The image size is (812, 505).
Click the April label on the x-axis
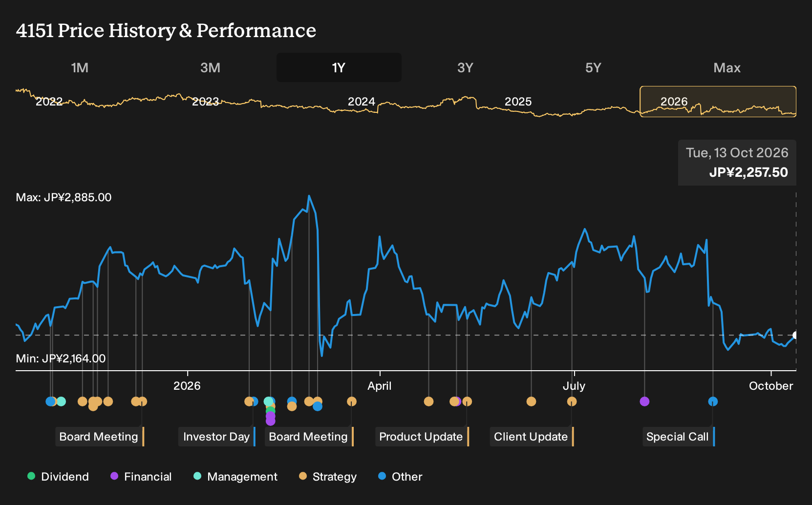pyautogui.click(x=380, y=386)
